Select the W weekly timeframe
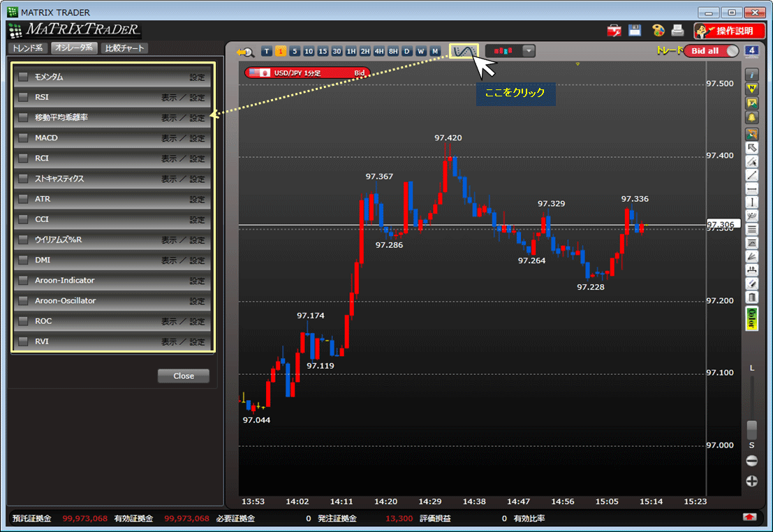 click(420, 51)
